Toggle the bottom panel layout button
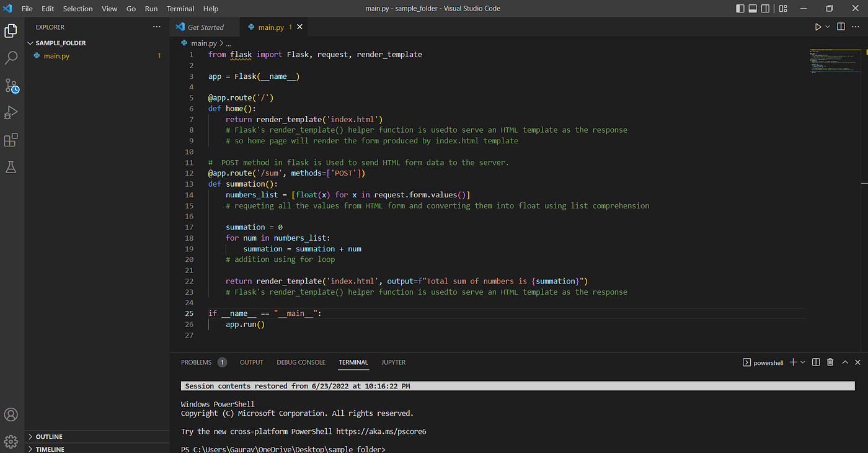This screenshot has width=868, height=453. click(753, 9)
